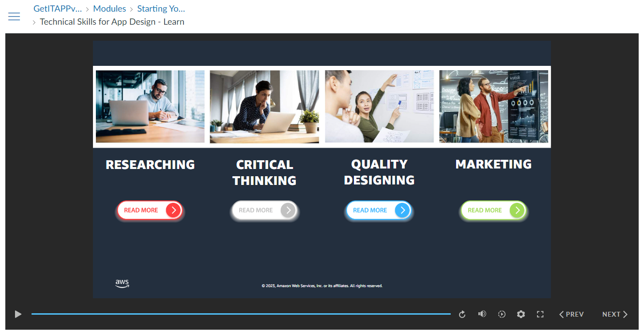This screenshot has width=644, height=336.
Task: Click the progress seek bar
Action: [241, 314]
